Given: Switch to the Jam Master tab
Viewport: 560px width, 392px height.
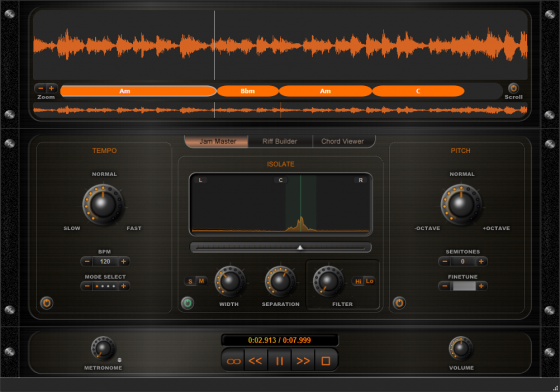Looking at the screenshot, I should (217, 141).
